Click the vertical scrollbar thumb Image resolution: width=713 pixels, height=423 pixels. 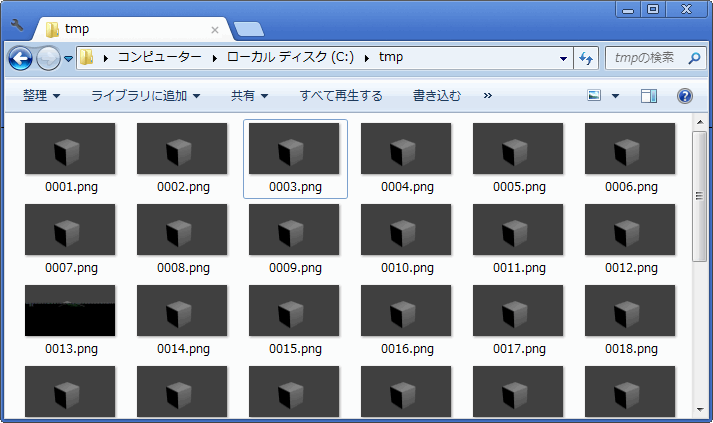pos(700,196)
